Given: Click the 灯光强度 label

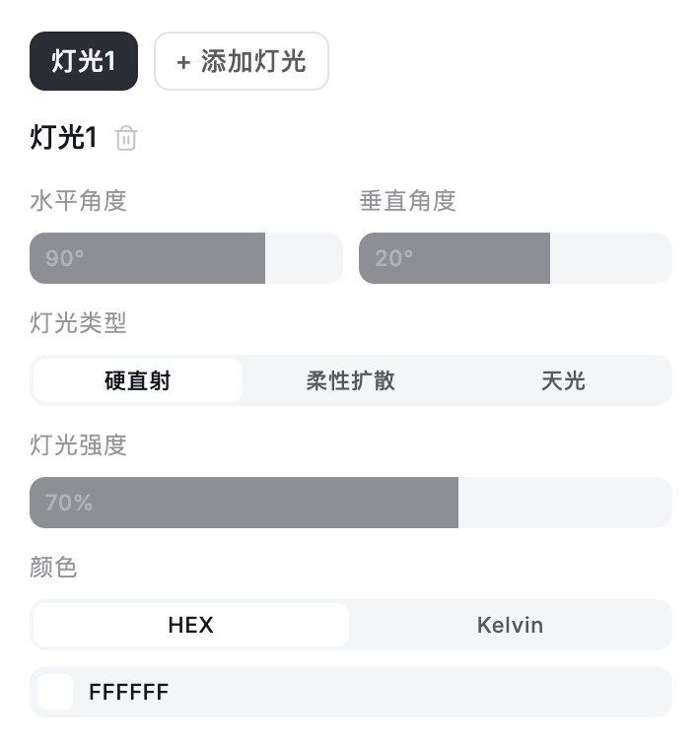Looking at the screenshot, I should [79, 444].
